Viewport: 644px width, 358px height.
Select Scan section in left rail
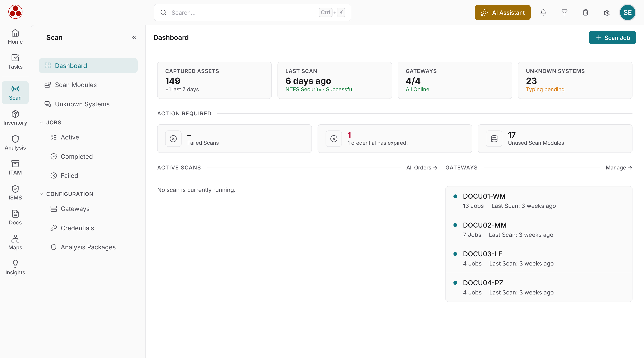[x=15, y=92]
